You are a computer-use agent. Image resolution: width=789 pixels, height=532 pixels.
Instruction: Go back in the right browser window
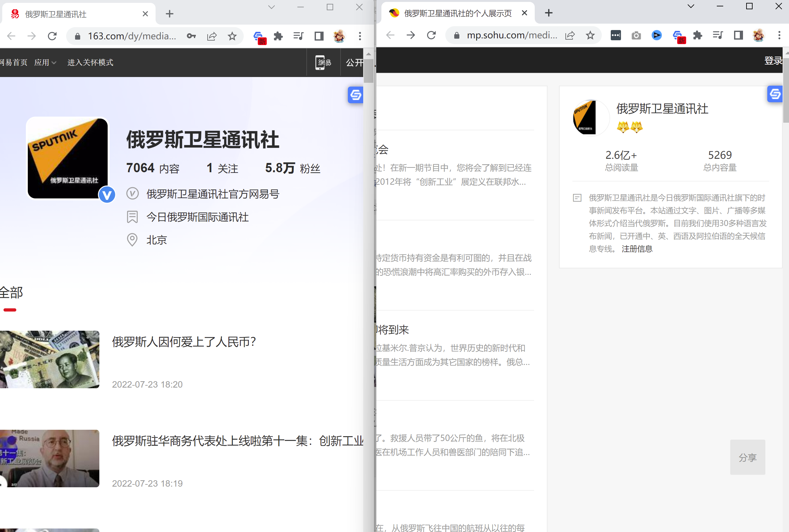[390, 35]
